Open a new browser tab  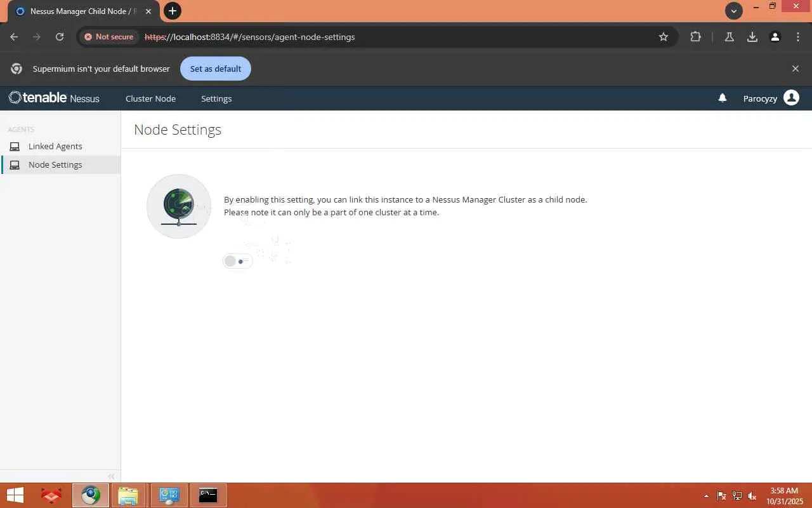click(x=172, y=11)
